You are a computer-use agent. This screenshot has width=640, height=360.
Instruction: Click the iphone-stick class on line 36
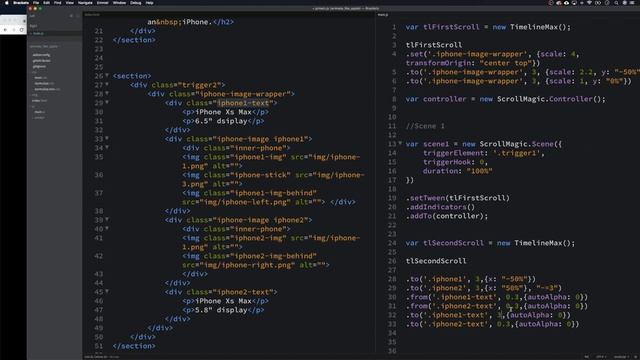(x=260, y=175)
